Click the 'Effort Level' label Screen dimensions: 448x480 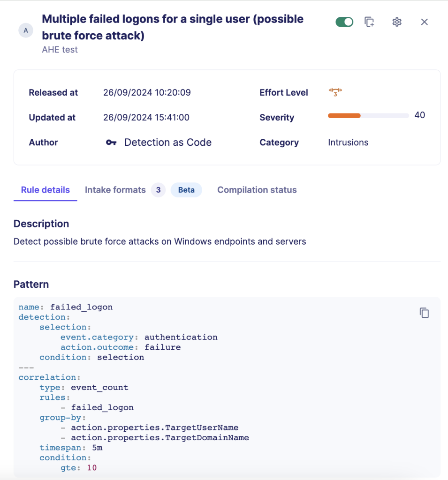point(284,92)
